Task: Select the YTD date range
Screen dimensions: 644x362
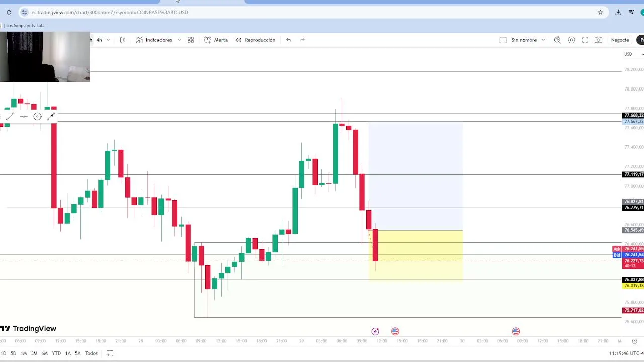Action: [x=56, y=353]
